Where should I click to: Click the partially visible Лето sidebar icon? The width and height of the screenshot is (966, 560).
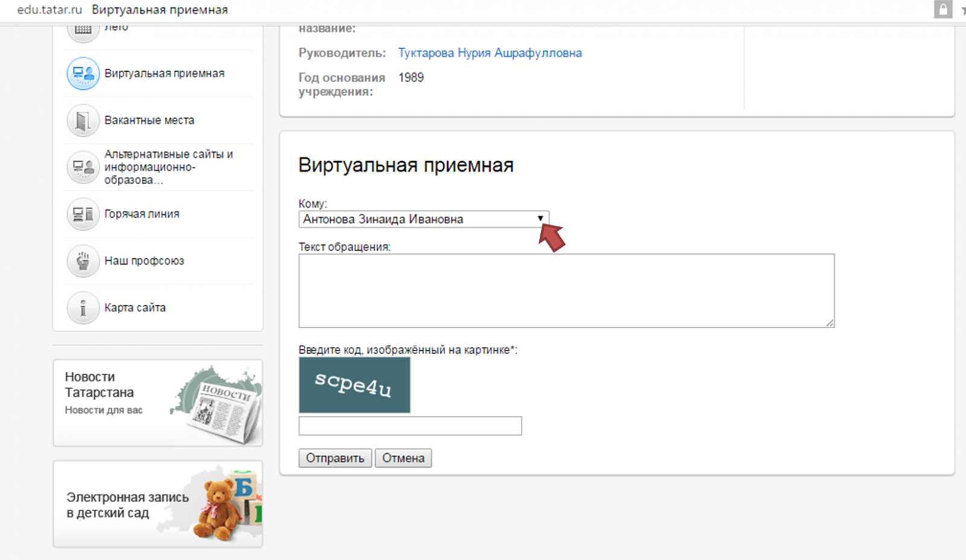83,30
